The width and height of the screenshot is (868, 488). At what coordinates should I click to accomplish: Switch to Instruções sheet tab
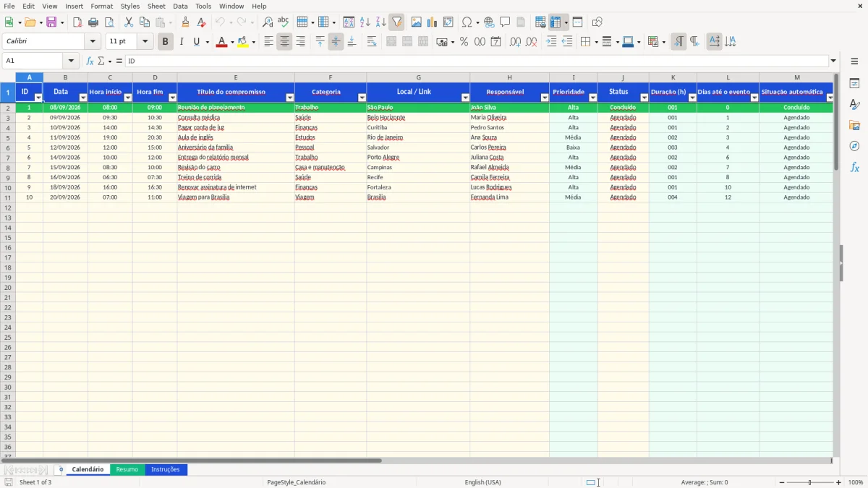pyautogui.click(x=166, y=470)
